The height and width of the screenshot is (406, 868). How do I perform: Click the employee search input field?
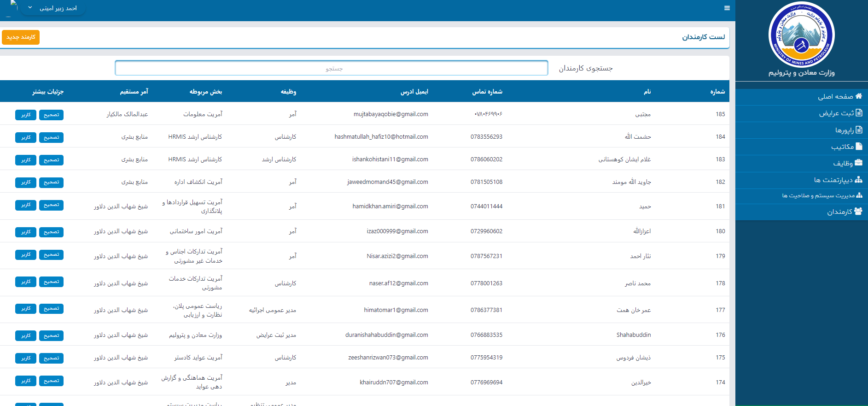[x=331, y=68]
